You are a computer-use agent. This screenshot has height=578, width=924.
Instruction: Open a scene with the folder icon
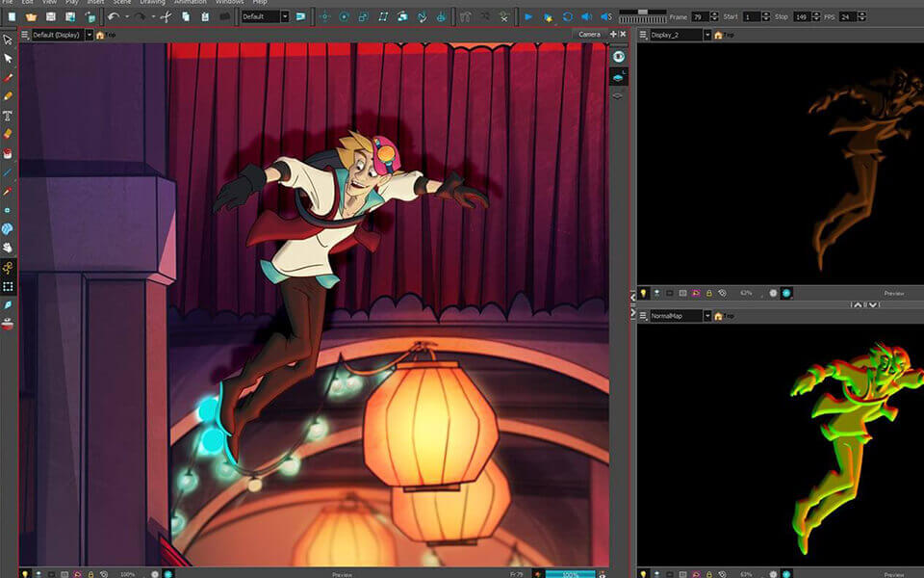click(x=31, y=17)
